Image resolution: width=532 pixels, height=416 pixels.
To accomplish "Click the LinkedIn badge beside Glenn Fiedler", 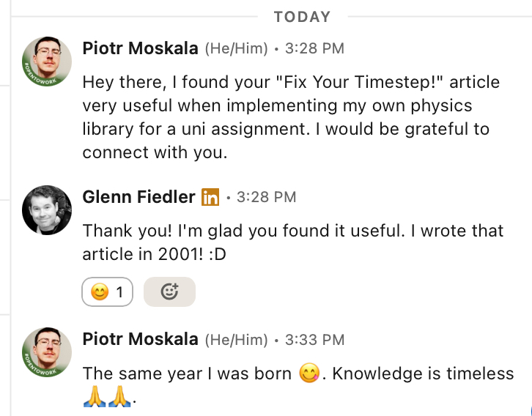I will 210,197.
